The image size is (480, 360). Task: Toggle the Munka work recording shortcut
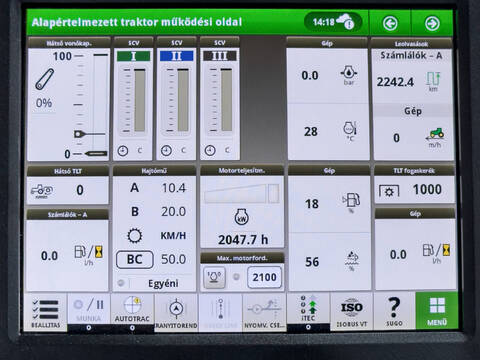(x=89, y=311)
